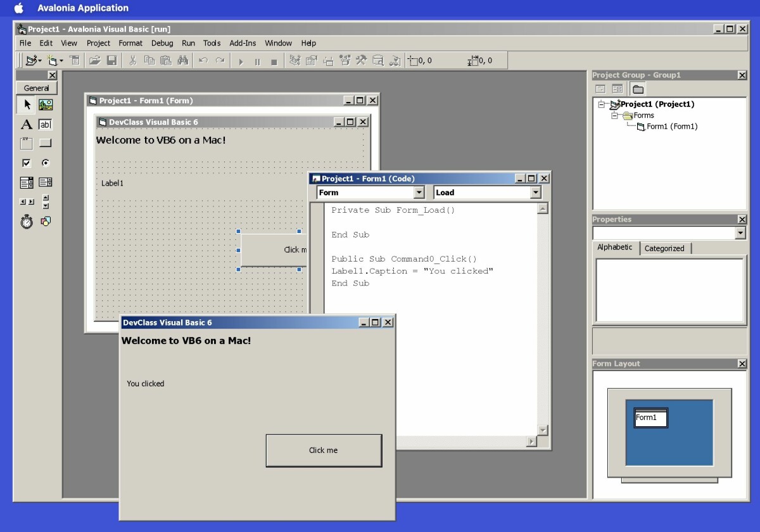
Task: Open the Debug menu
Action: pos(162,43)
